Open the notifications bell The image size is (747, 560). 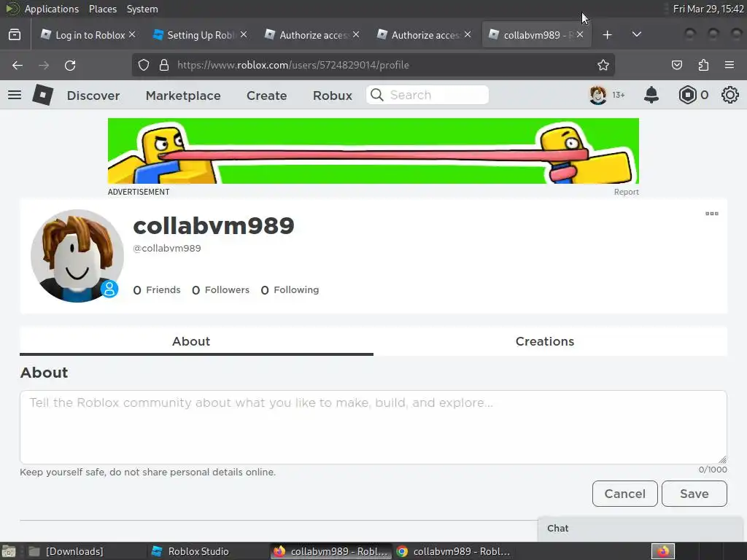click(x=651, y=95)
